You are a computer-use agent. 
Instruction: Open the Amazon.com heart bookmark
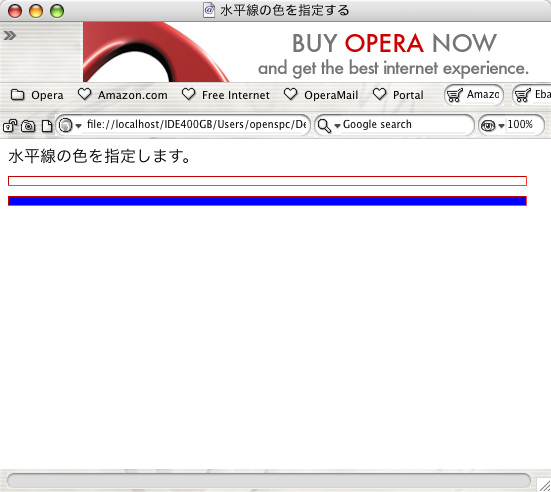[x=122, y=95]
